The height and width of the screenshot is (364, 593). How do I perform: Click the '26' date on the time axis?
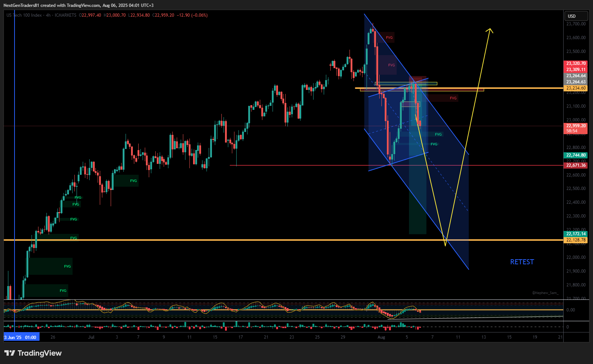coord(53,337)
